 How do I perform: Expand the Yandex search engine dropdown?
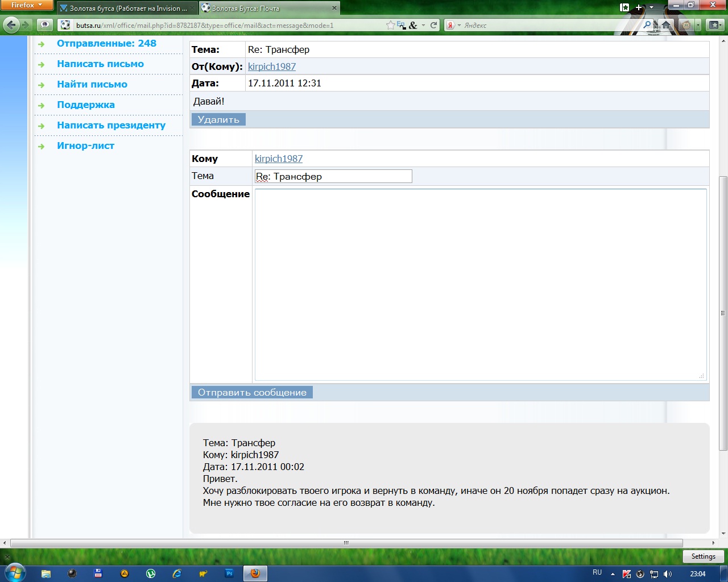[453, 25]
